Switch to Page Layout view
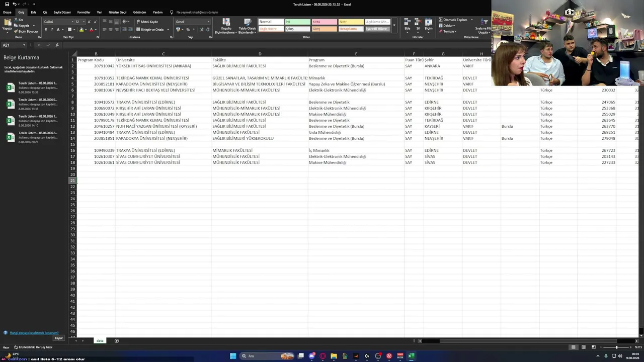 tap(584, 347)
